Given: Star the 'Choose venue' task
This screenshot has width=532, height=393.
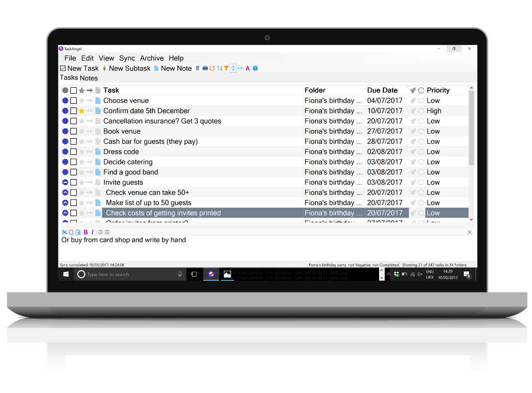Looking at the screenshot, I should (81, 101).
